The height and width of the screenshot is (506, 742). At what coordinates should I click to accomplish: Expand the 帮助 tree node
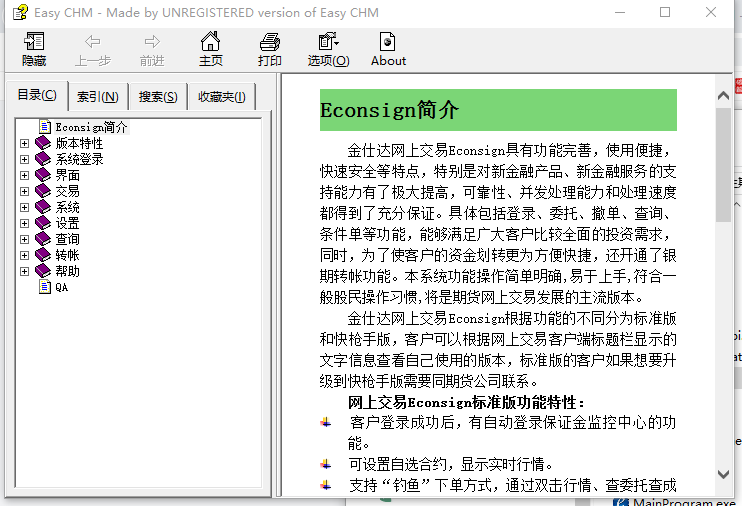coord(25,272)
